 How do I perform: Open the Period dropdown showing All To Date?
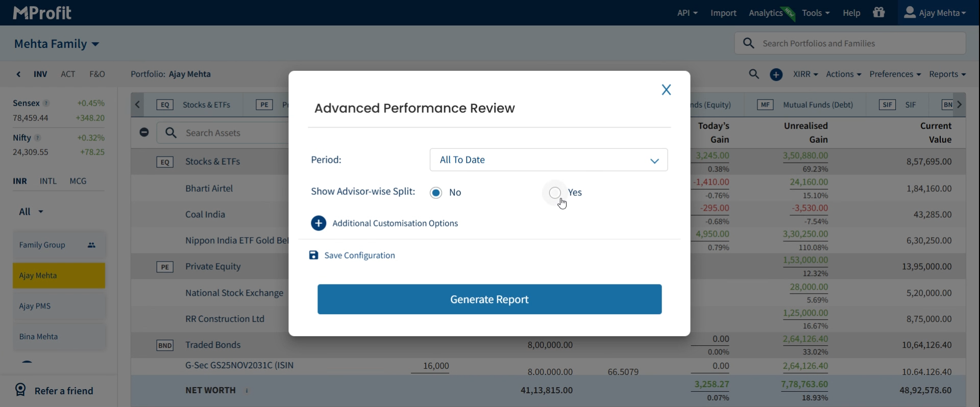549,160
